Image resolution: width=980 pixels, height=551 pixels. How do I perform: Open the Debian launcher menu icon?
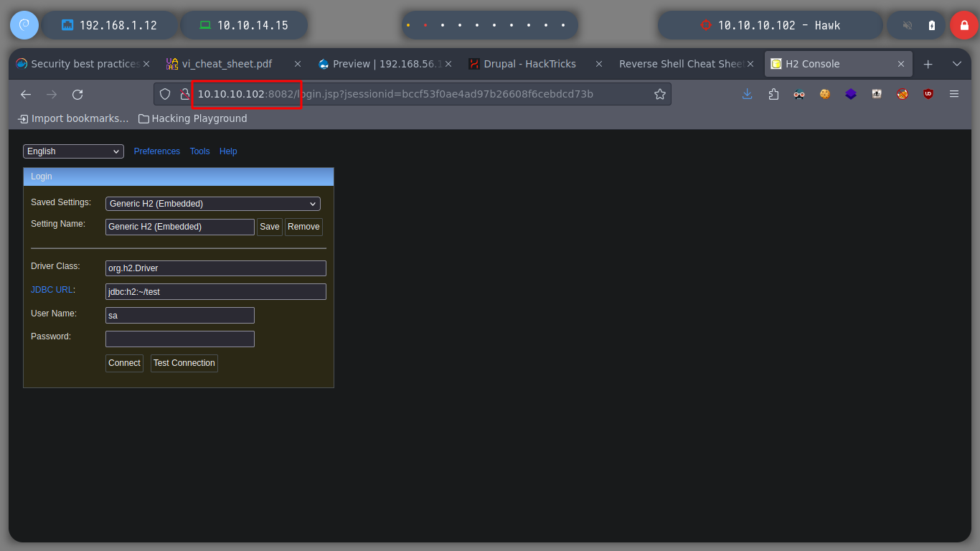coord(24,25)
